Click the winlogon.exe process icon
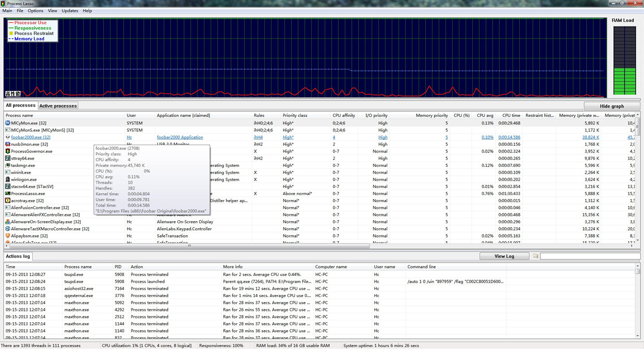 pos(8,179)
